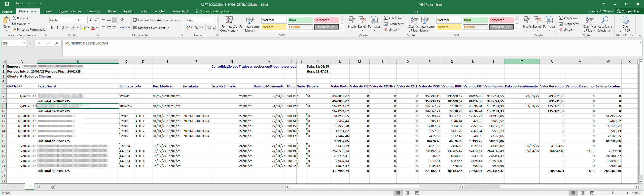644x196 pixels.
Task: Toggle underline formatting (S)
Action: 63,28
